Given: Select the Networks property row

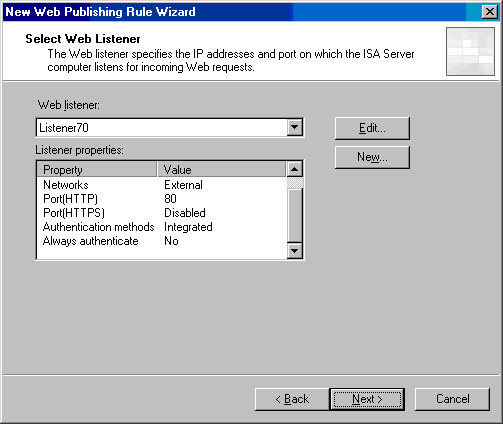Looking at the screenshot, I should (x=162, y=185).
